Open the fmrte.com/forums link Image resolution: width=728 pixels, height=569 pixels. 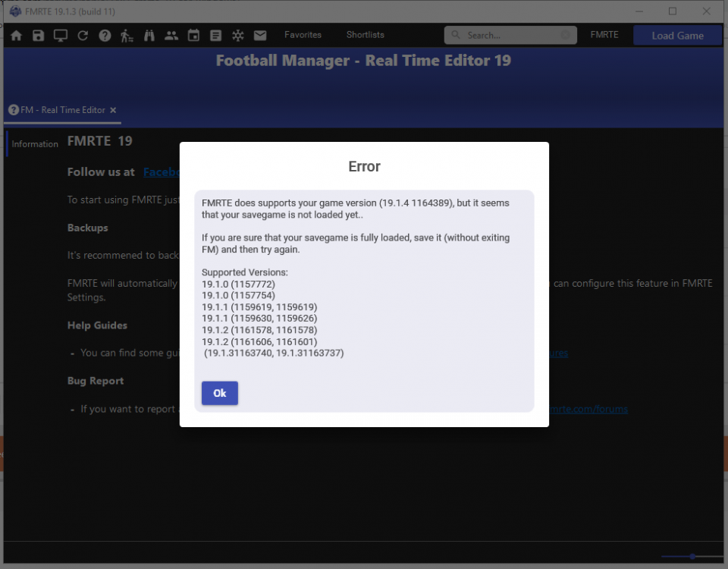click(588, 409)
